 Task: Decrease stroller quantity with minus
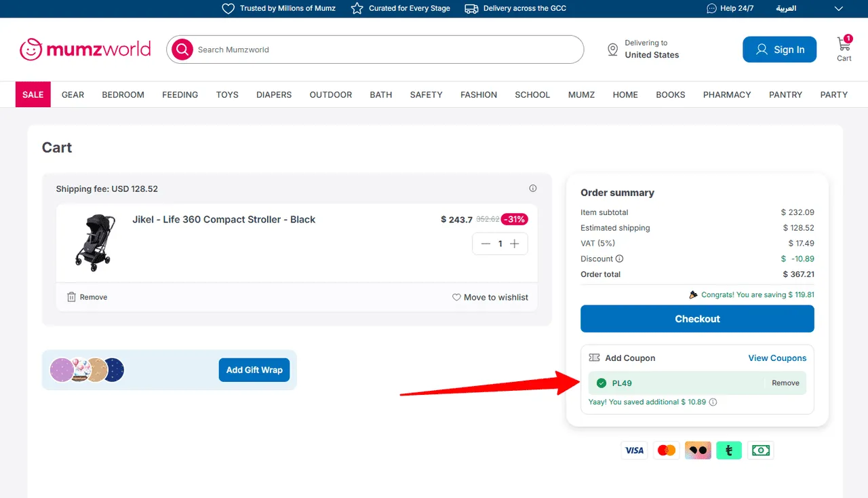[x=486, y=244]
